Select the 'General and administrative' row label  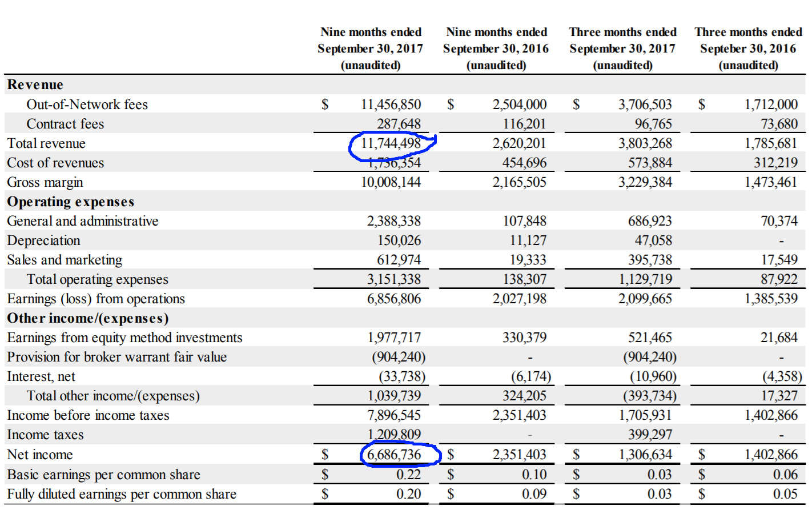pyautogui.click(x=83, y=221)
